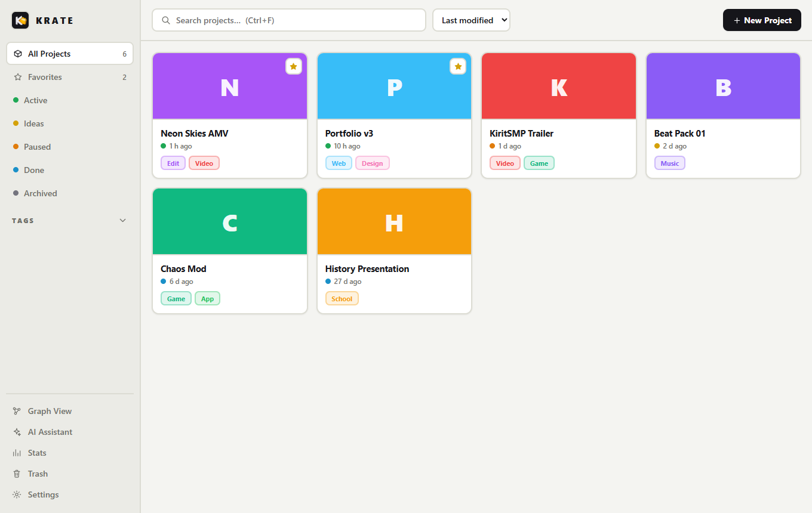Click the Game tag on KiritSMP Trailer
Screen dimensions: 812x513
(x=539, y=163)
